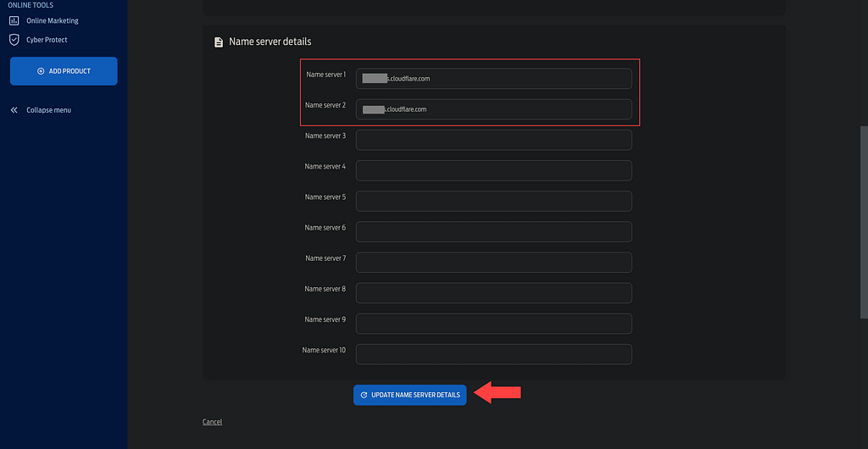Select the Name server 2 input field
868x449 pixels.
[493, 109]
